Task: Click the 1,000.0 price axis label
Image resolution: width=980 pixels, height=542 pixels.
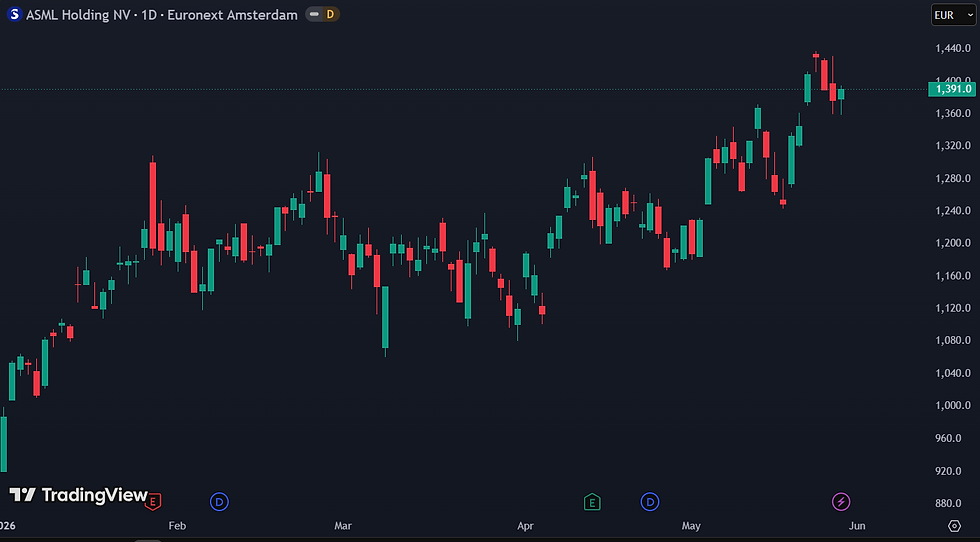Action: (x=953, y=406)
